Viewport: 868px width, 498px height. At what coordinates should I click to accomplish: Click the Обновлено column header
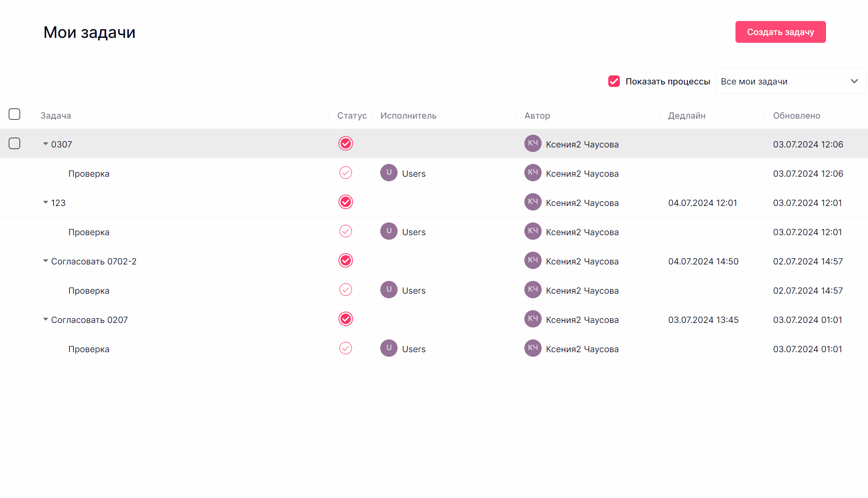[x=796, y=116]
